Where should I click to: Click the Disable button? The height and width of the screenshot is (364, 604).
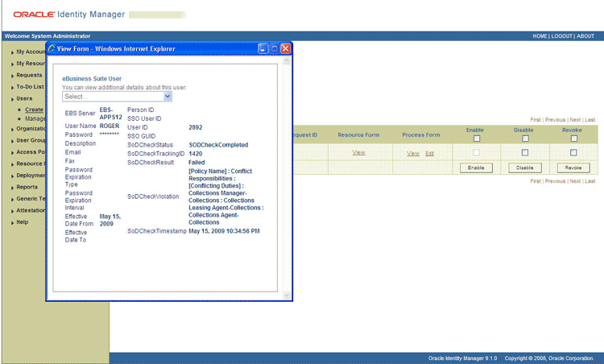coord(524,168)
